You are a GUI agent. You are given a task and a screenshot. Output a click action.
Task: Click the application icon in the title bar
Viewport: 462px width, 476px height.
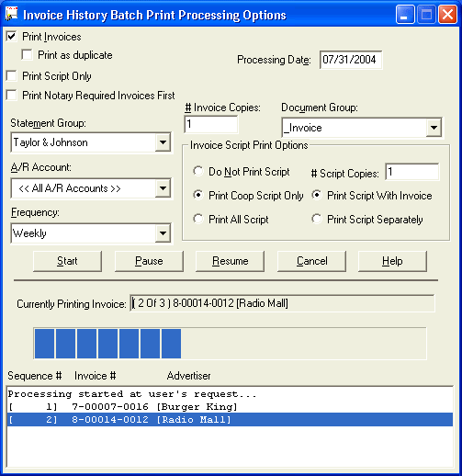(x=11, y=14)
